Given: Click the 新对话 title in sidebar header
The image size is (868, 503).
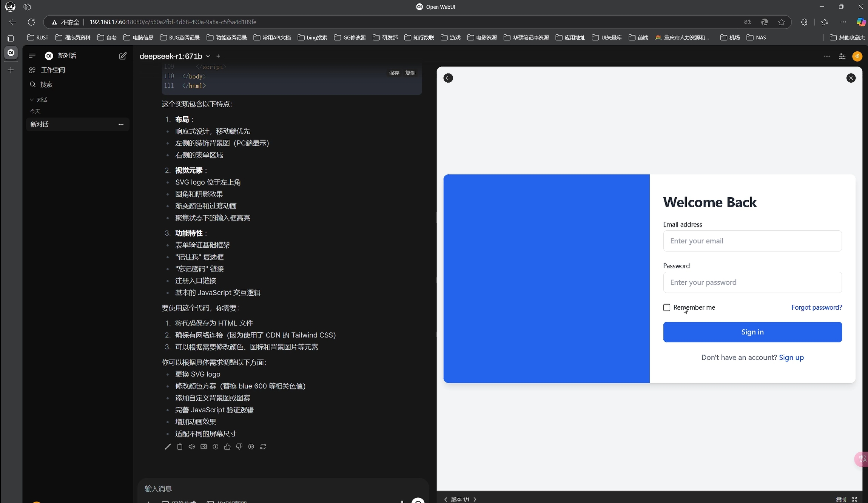Looking at the screenshot, I should pos(67,56).
